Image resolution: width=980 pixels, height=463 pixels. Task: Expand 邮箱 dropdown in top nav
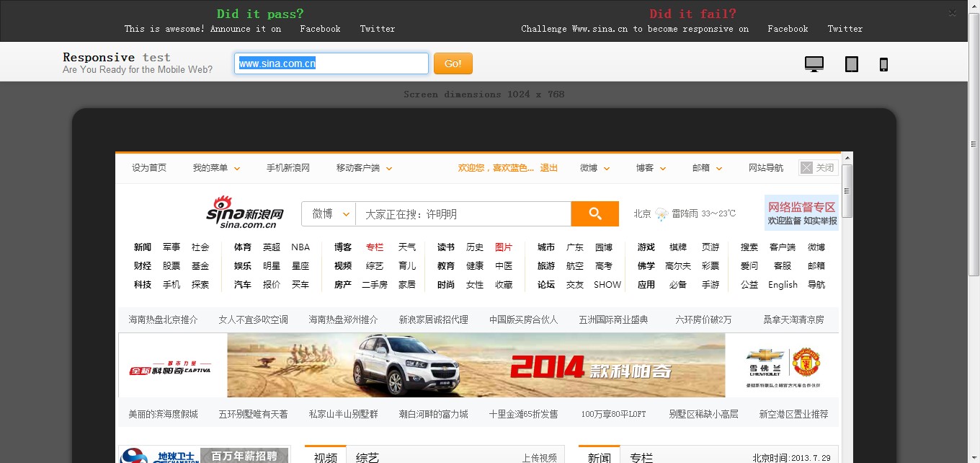point(707,168)
